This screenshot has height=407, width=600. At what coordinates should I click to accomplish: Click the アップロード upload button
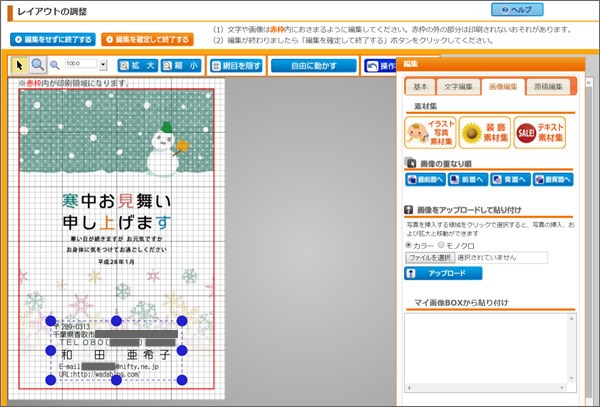443,274
